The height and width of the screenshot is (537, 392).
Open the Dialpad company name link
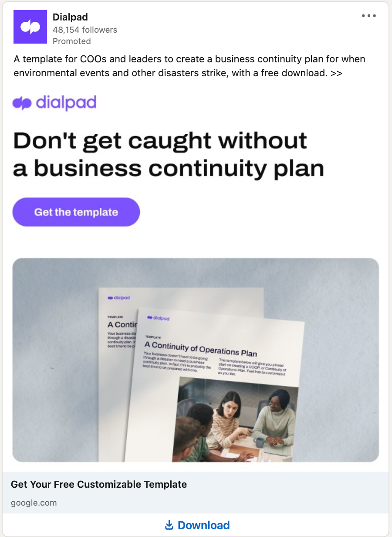pos(70,17)
